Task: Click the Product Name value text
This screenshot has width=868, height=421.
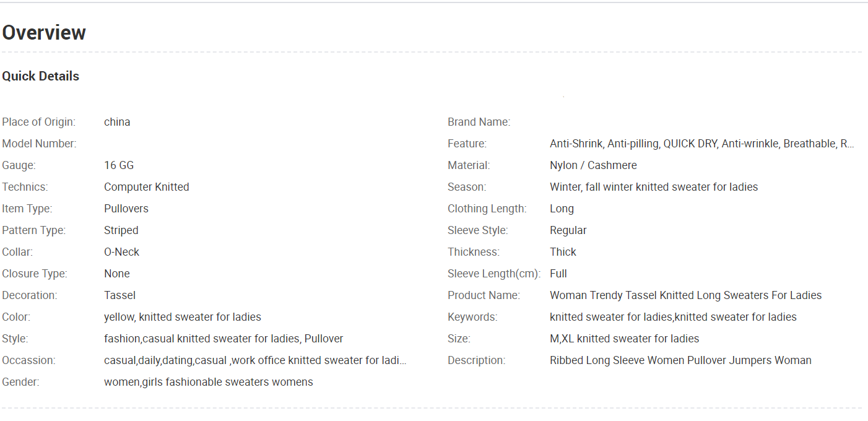Action: tap(686, 295)
